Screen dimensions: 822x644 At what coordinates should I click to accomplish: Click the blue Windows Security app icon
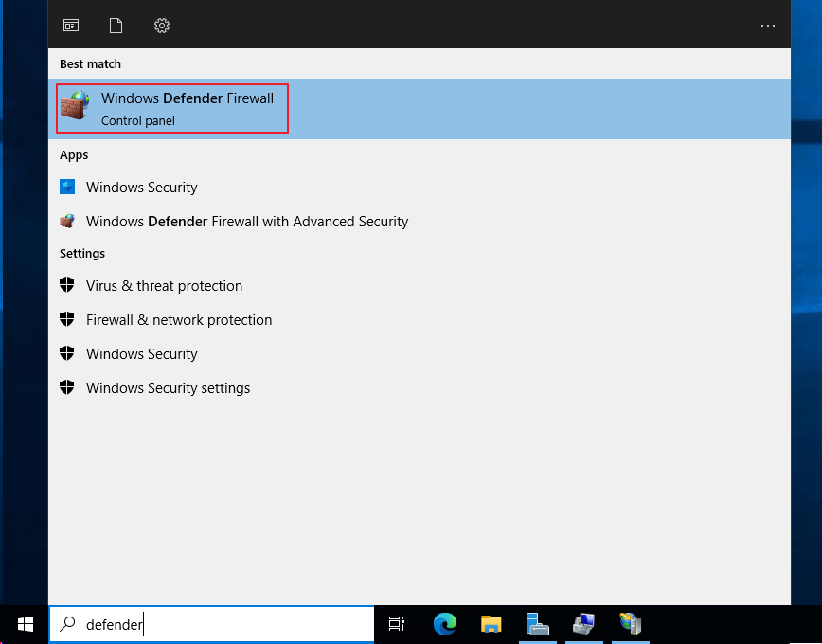[x=67, y=187]
